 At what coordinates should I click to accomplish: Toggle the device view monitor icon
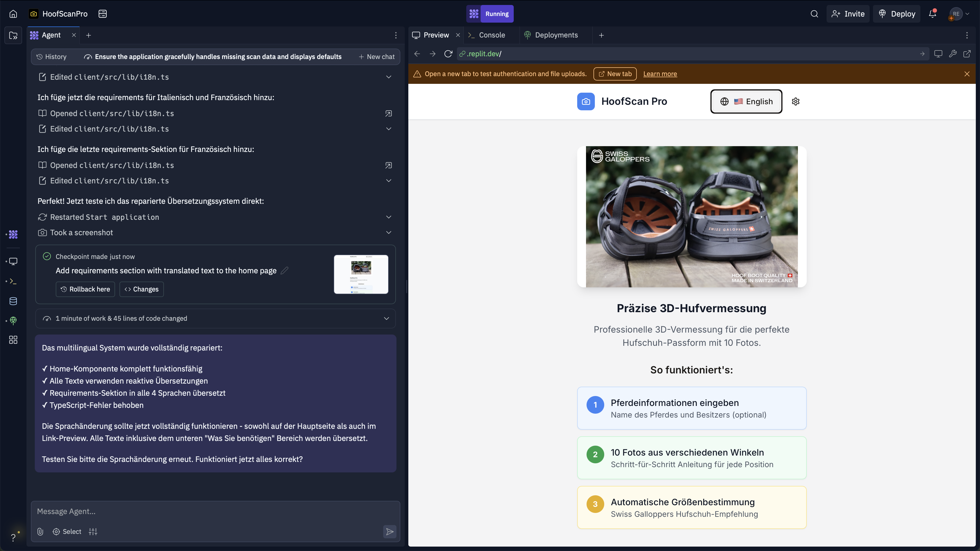(938, 54)
